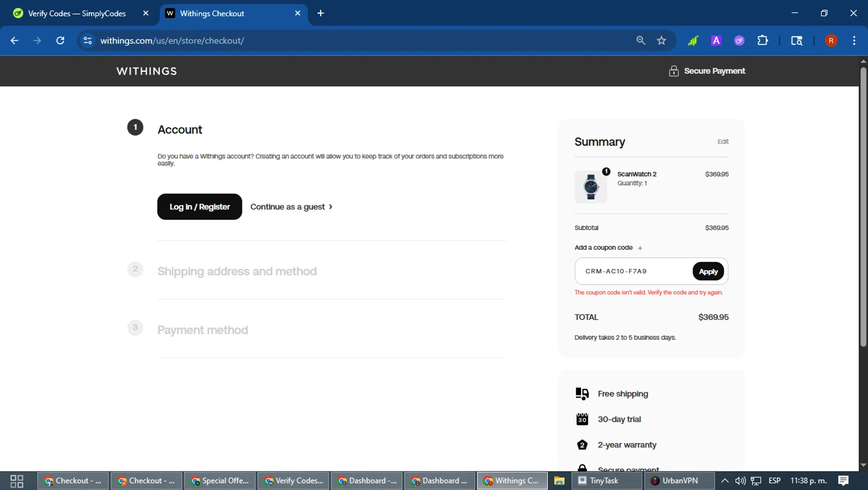Open the volume speaker icon
Image resolution: width=868 pixels, height=490 pixels.
[x=740, y=481]
